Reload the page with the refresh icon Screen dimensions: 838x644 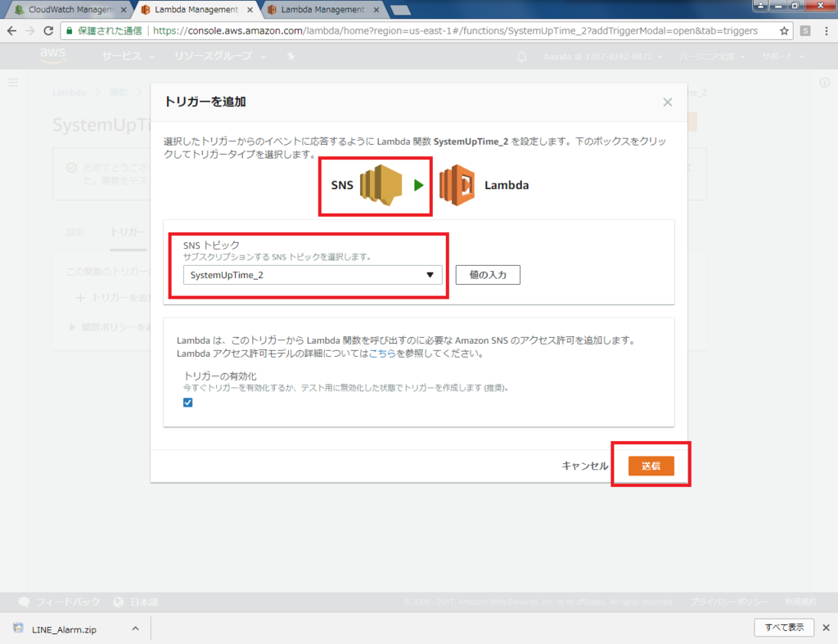48,31
